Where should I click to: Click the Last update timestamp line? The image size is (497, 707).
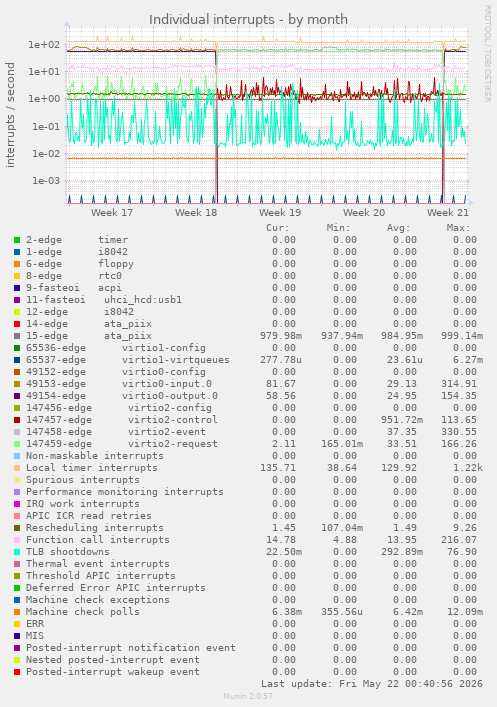point(372,684)
